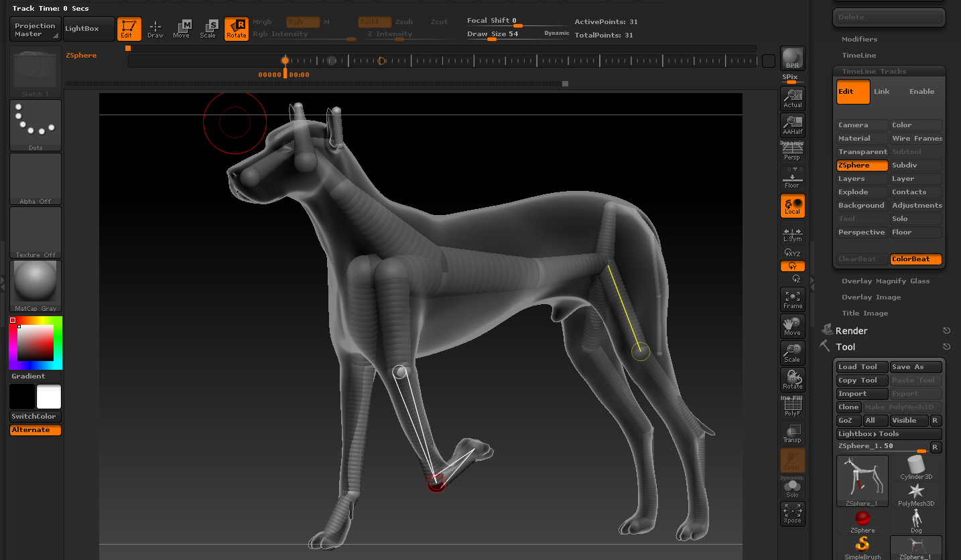This screenshot has height=560, width=961.
Task: Select the Draw mode icon
Action: coord(155,29)
